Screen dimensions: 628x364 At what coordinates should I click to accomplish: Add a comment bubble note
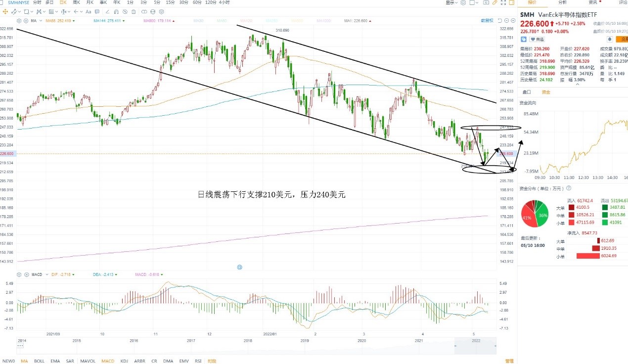pos(97,11)
